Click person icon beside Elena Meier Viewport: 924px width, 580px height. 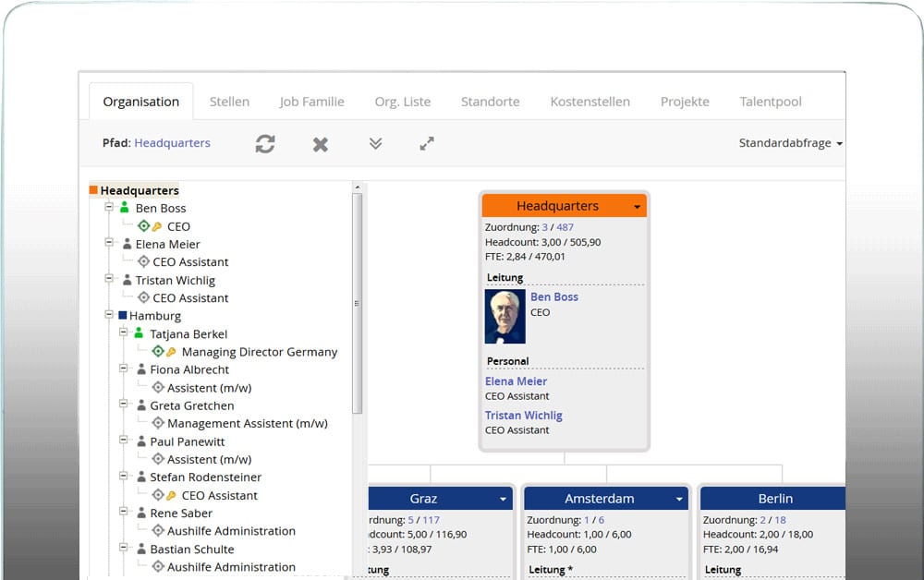click(x=127, y=243)
